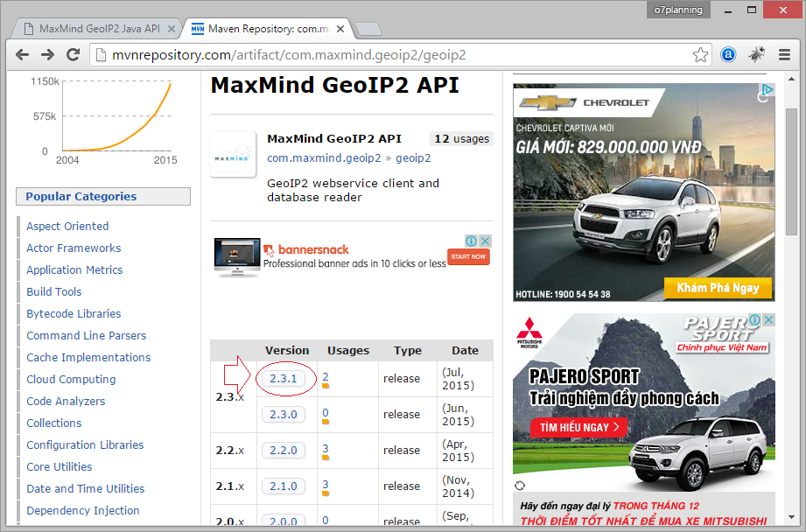The width and height of the screenshot is (806, 532).
Task: Open Configuration Libraries category
Action: [85, 445]
